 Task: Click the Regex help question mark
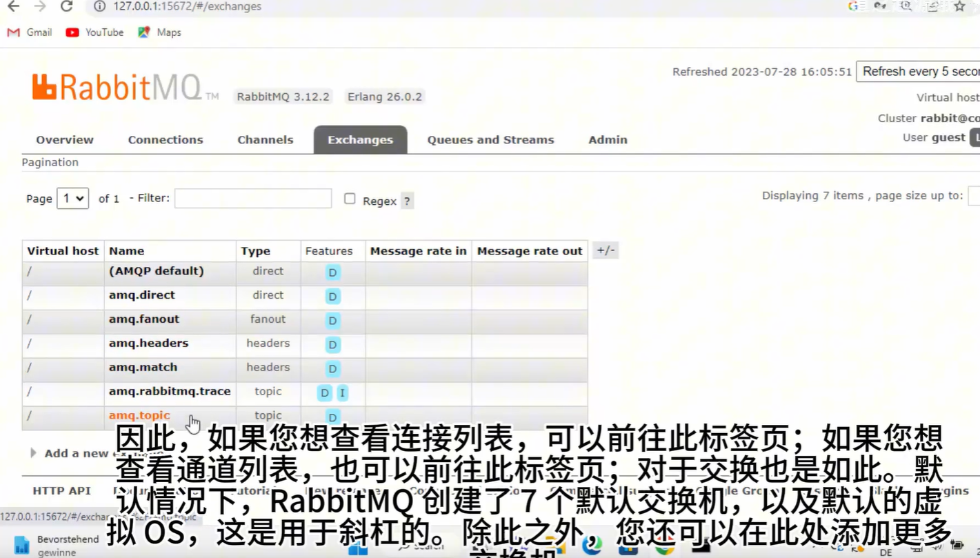coord(407,201)
